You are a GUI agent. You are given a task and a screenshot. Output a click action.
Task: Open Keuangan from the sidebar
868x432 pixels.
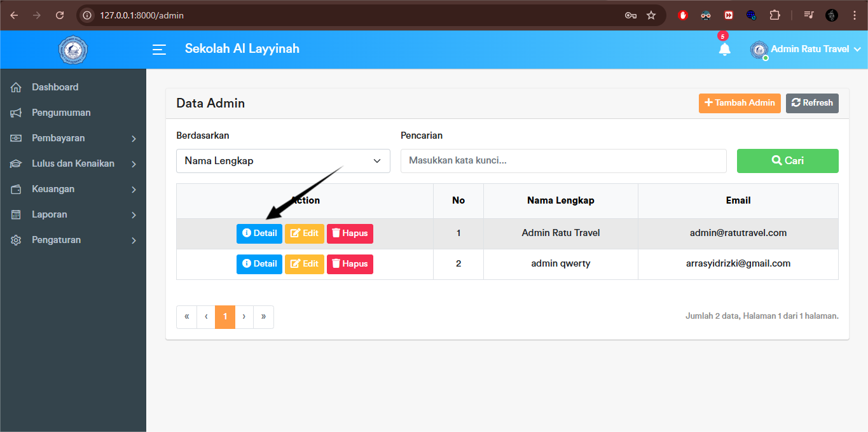tap(53, 188)
